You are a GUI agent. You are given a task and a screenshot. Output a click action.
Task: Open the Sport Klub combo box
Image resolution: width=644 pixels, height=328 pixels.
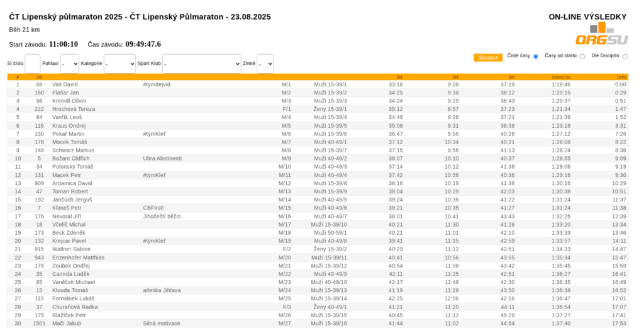(201, 64)
